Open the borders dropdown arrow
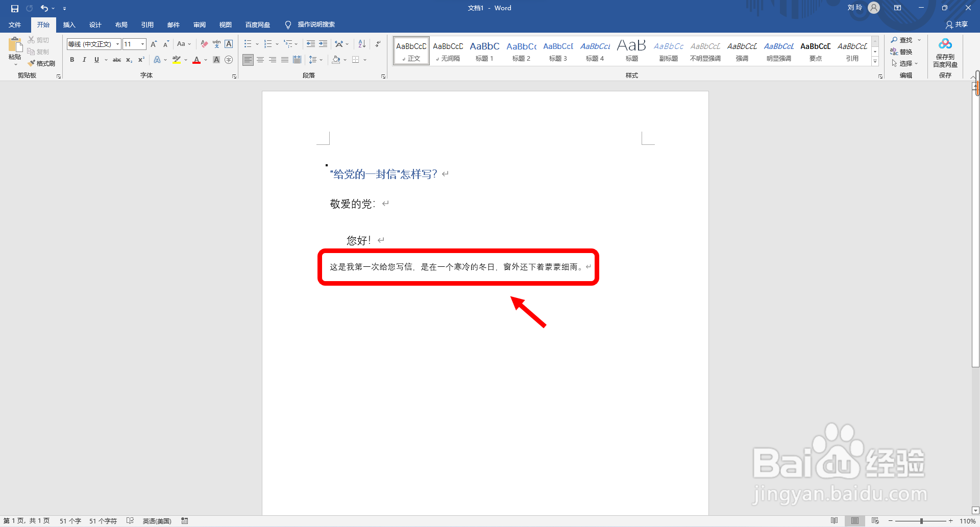Screen dimensions: 980x527 365,60
